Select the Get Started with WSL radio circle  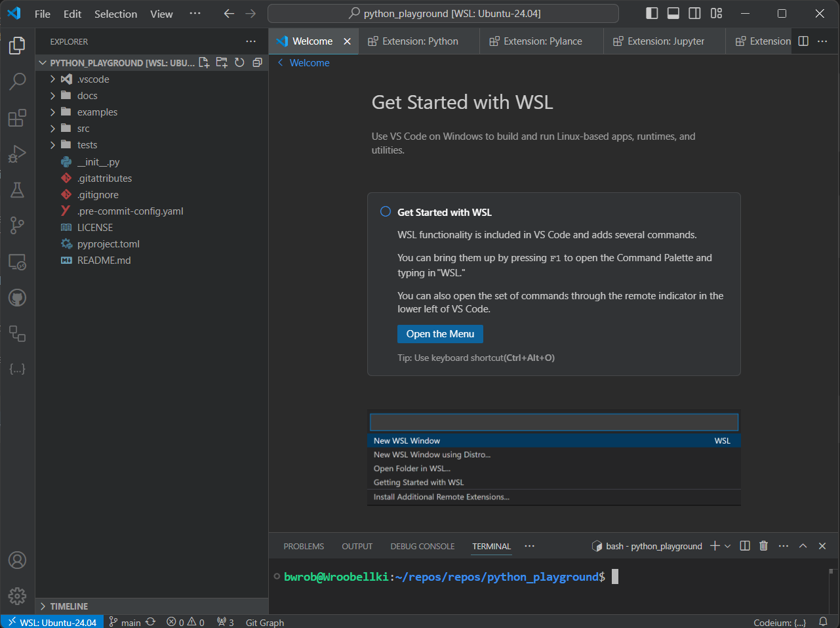(386, 211)
